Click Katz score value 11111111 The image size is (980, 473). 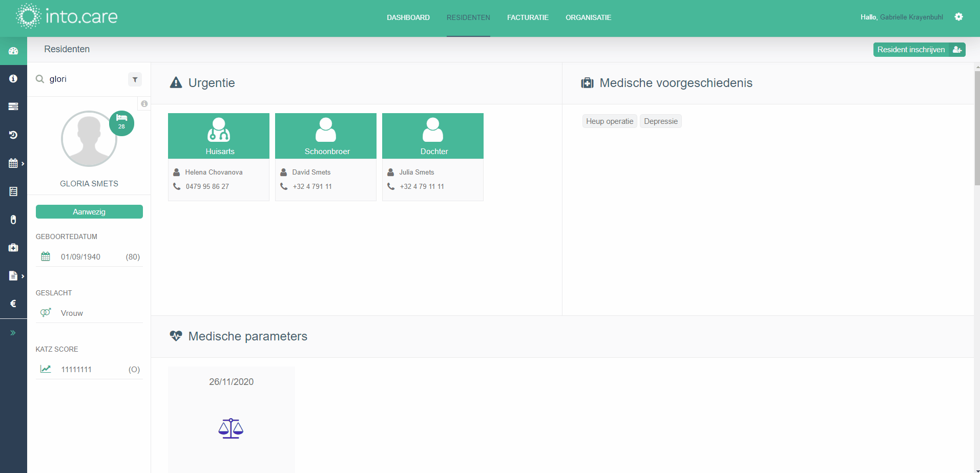click(76, 370)
